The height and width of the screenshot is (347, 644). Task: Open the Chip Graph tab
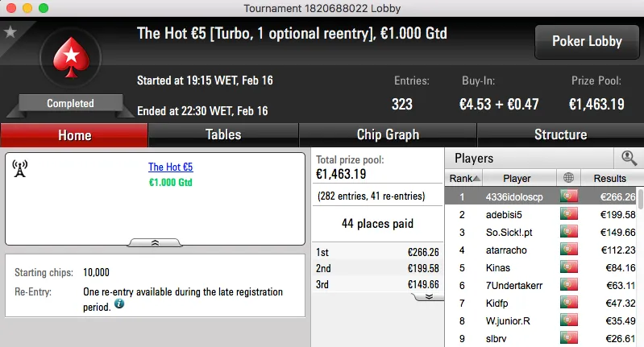[388, 134]
